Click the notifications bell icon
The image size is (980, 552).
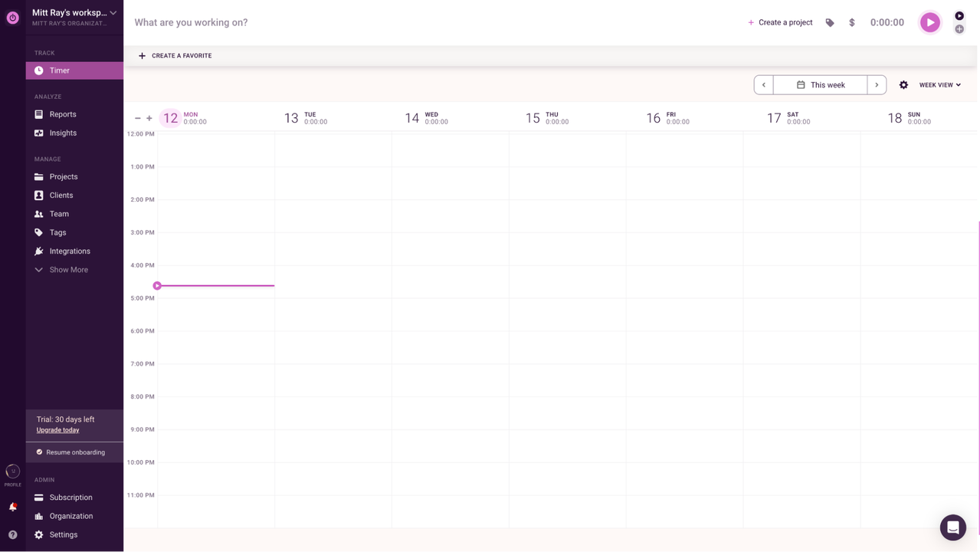(12, 507)
